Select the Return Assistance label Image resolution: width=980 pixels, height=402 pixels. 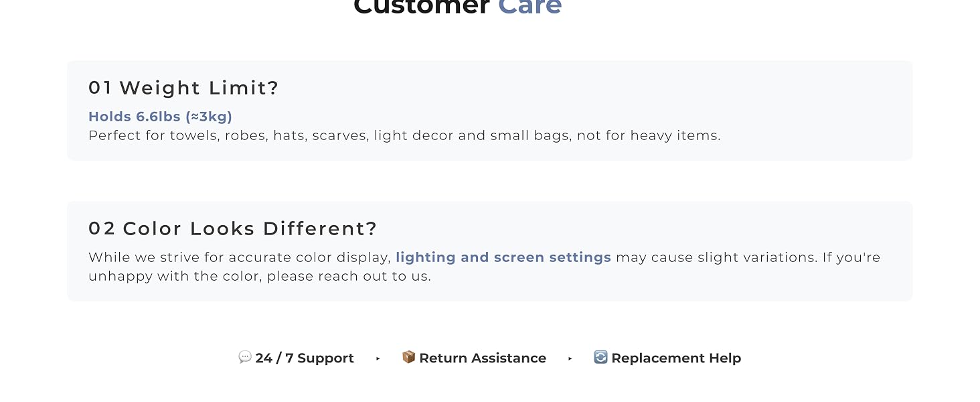point(483,358)
